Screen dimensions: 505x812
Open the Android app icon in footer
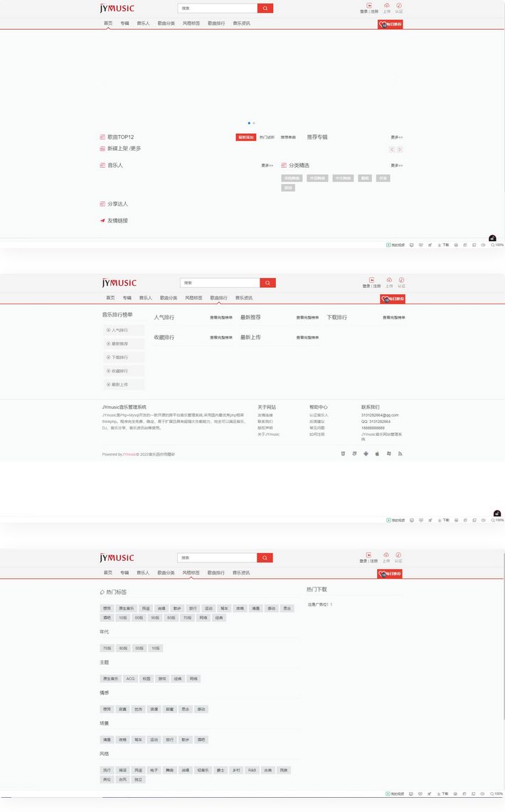pos(365,454)
